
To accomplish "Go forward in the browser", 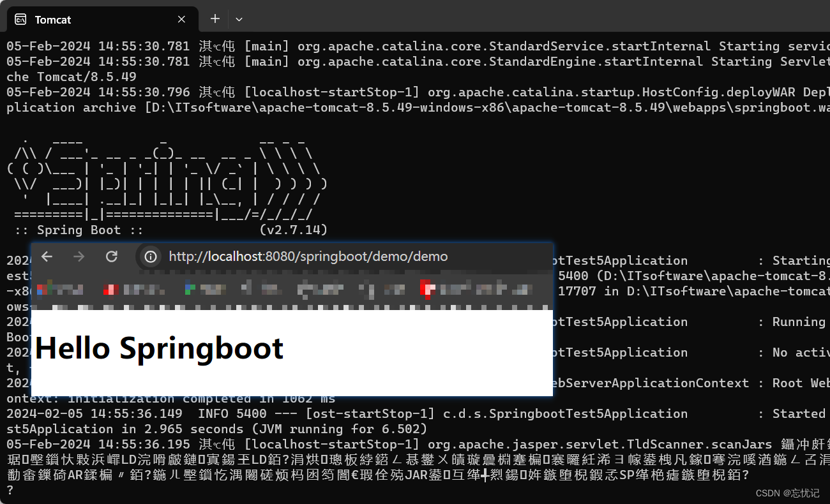I will 79,256.
